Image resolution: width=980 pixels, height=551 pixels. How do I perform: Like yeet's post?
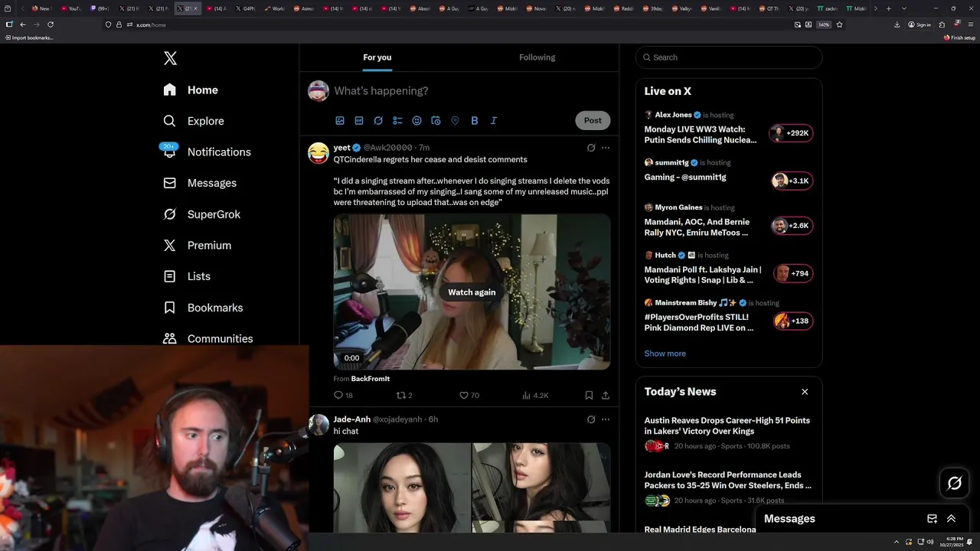click(x=469, y=396)
